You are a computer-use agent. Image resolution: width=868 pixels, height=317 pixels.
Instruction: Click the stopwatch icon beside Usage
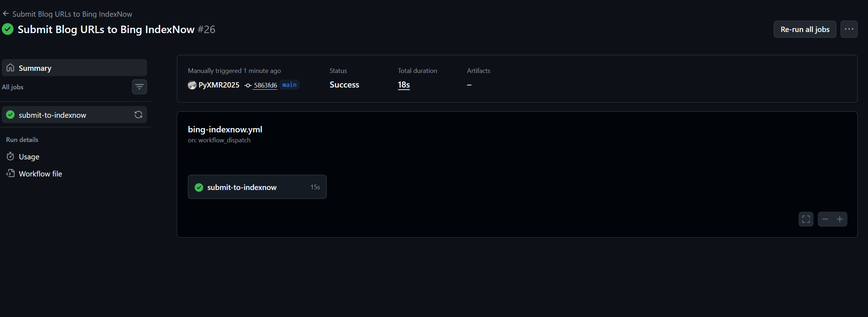[10, 157]
